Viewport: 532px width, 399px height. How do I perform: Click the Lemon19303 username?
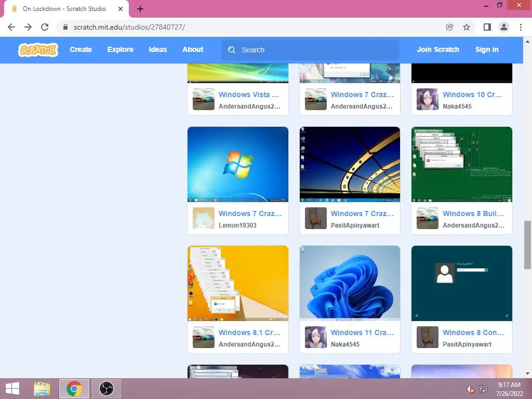click(237, 225)
